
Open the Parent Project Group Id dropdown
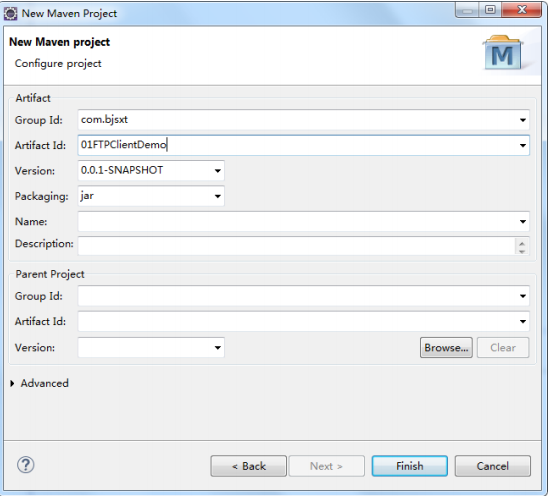(522, 296)
